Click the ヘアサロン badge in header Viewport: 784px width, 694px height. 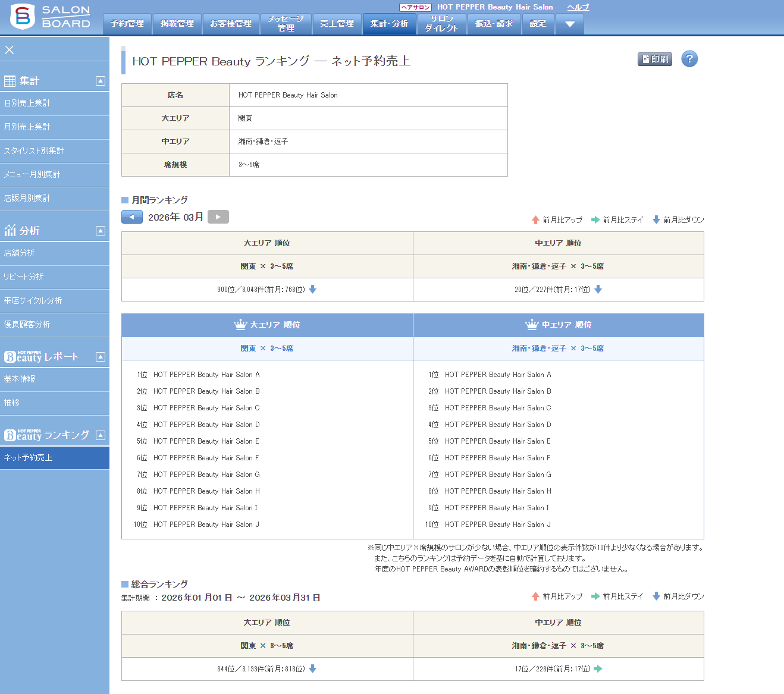click(x=415, y=7)
